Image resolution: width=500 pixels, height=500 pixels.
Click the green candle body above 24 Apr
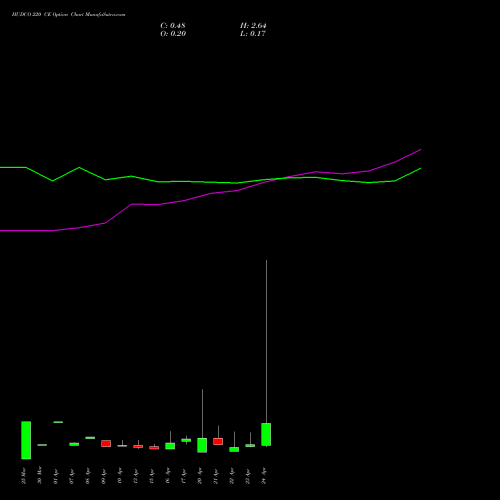[266, 434]
